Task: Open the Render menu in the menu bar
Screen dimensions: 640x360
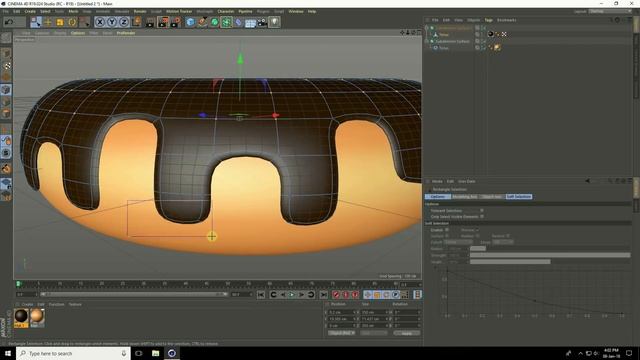Action: tap(140, 11)
